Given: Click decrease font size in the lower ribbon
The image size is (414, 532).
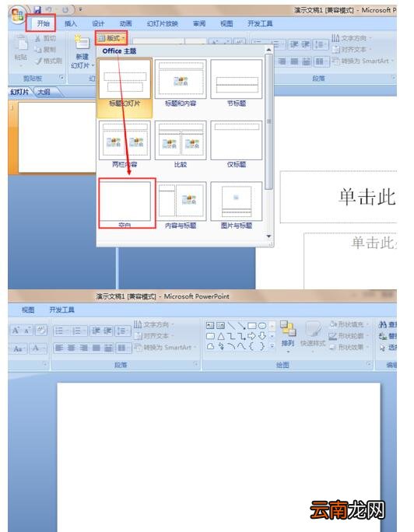Looking at the screenshot, I should tap(27, 330).
